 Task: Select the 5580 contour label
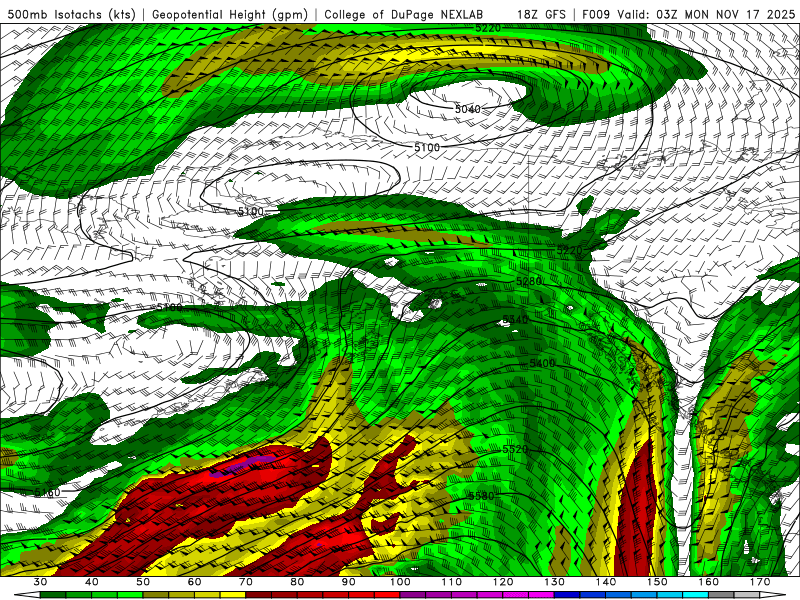[x=481, y=496]
